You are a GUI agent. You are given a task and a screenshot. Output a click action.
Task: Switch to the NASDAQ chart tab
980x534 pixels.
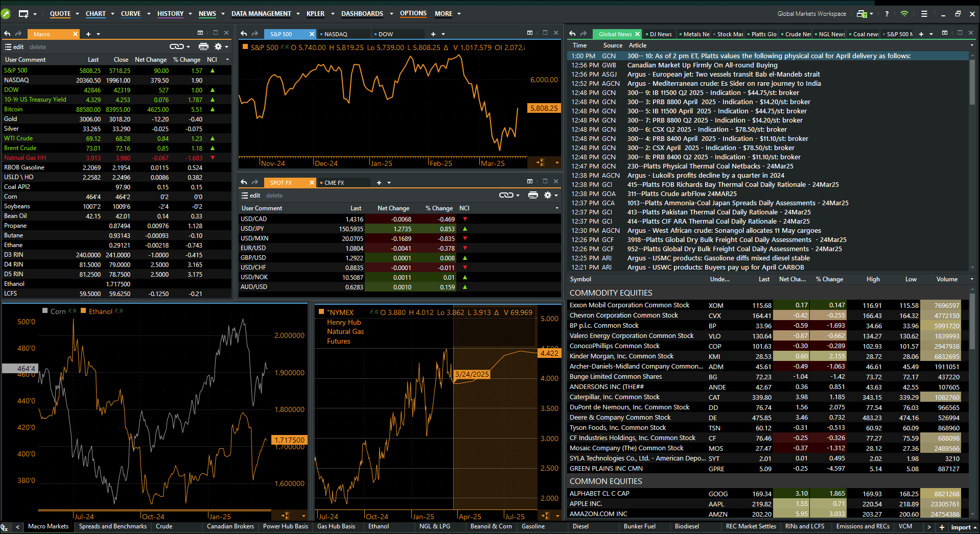coord(336,34)
